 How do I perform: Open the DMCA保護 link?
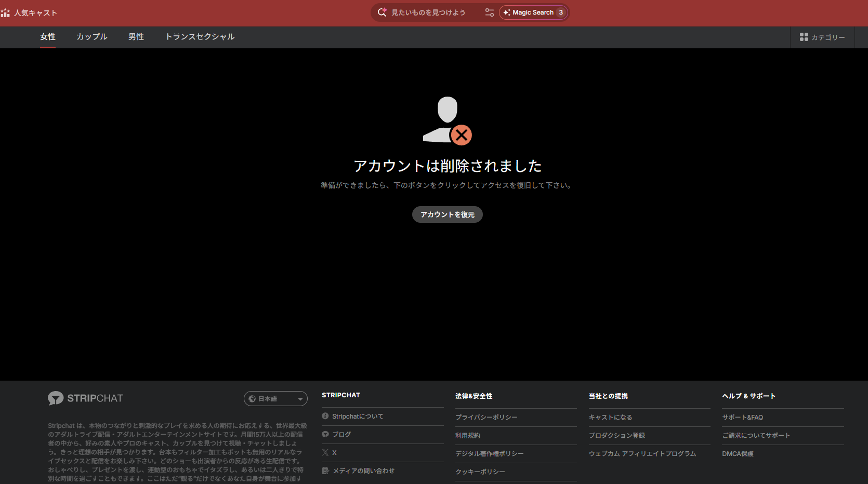point(738,454)
